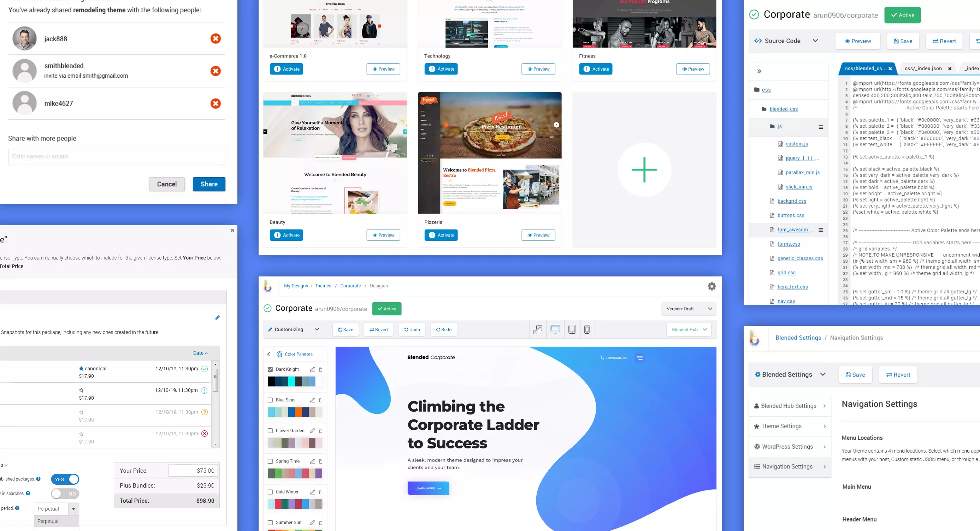Click the settings gear icon on themes page
This screenshot has height=531, width=980.
tap(712, 286)
